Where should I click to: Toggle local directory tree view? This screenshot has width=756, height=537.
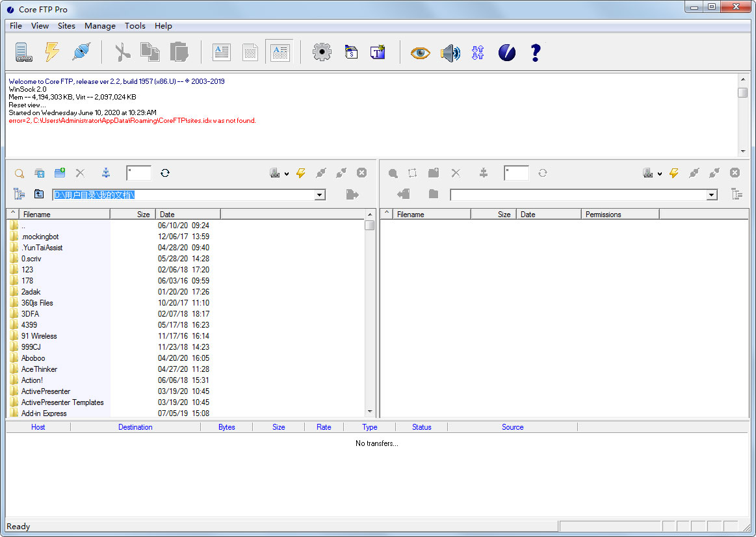(19, 194)
